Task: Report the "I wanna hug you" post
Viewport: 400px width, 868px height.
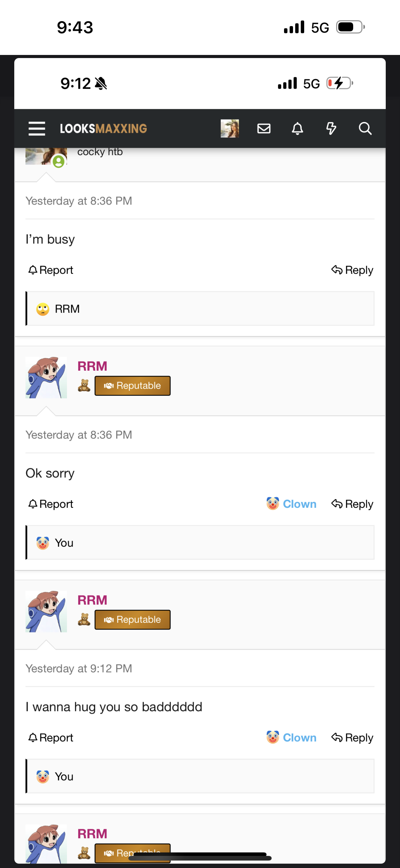Action: pos(51,738)
